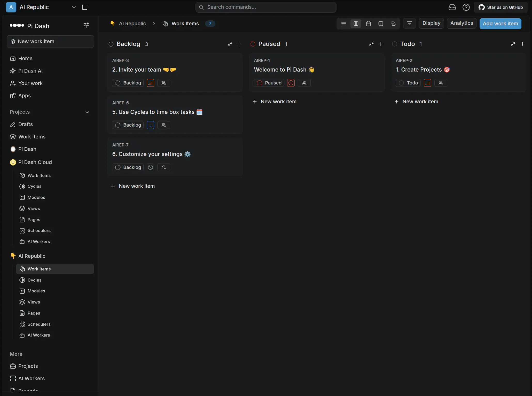Viewport: 532px width, 396px height.
Task: Open Projects in the More section
Action: click(50, 366)
